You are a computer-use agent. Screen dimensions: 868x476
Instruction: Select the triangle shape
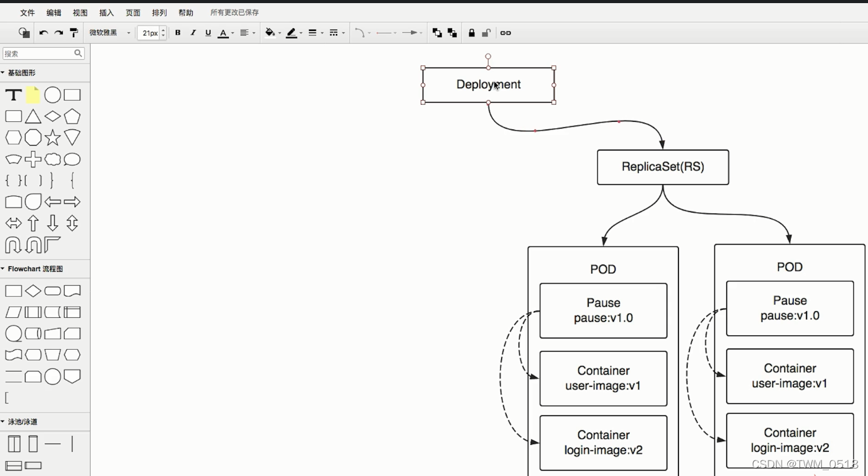33,116
